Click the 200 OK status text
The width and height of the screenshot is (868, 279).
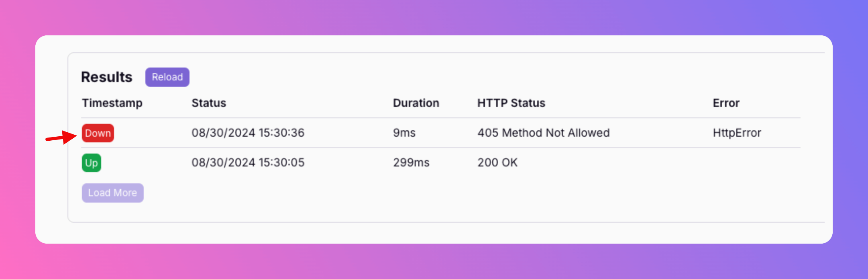(x=497, y=162)
